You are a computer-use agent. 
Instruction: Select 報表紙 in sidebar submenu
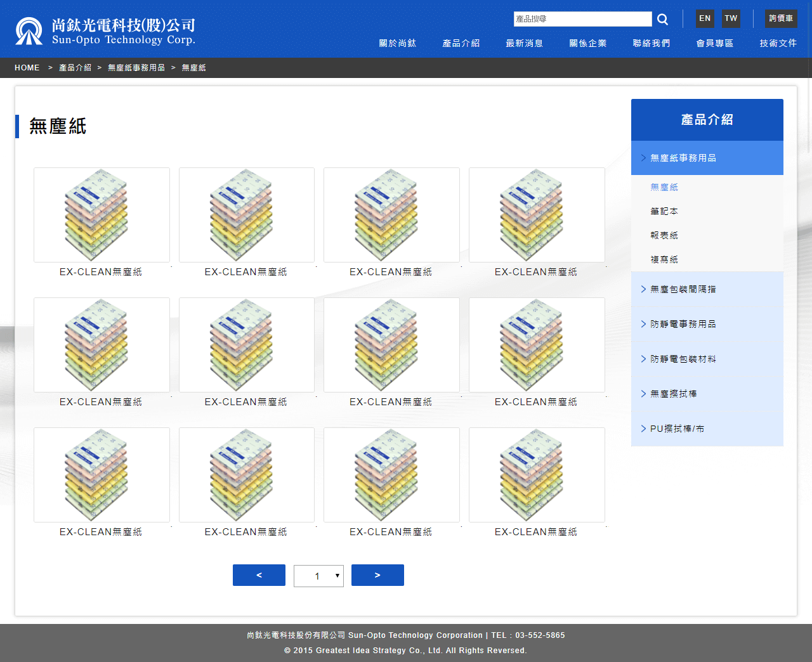(x=664, y=235)
